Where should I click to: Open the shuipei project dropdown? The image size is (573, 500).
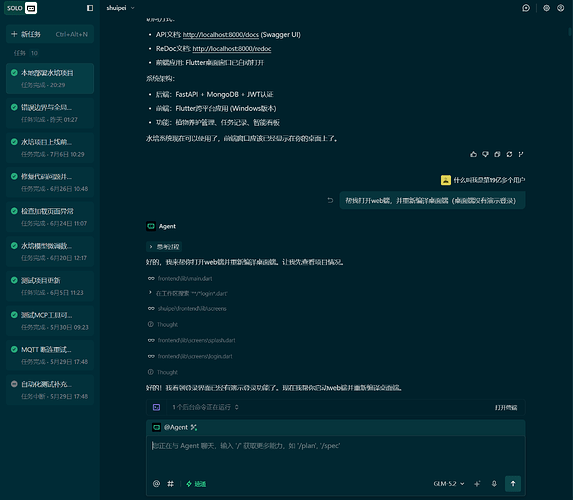click(x=120, y=8)
